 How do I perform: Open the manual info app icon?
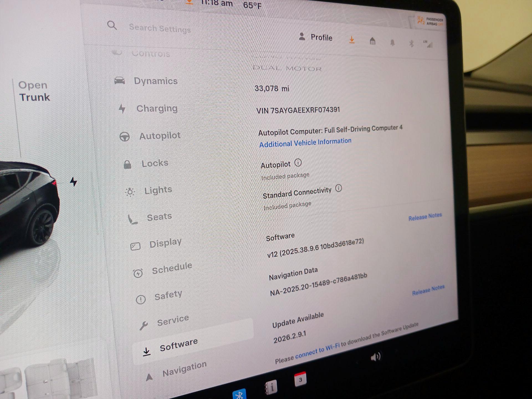[271, 387]
